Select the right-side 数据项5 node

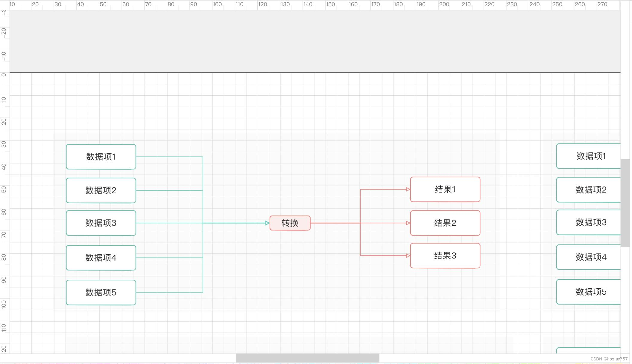pos(589,292)
